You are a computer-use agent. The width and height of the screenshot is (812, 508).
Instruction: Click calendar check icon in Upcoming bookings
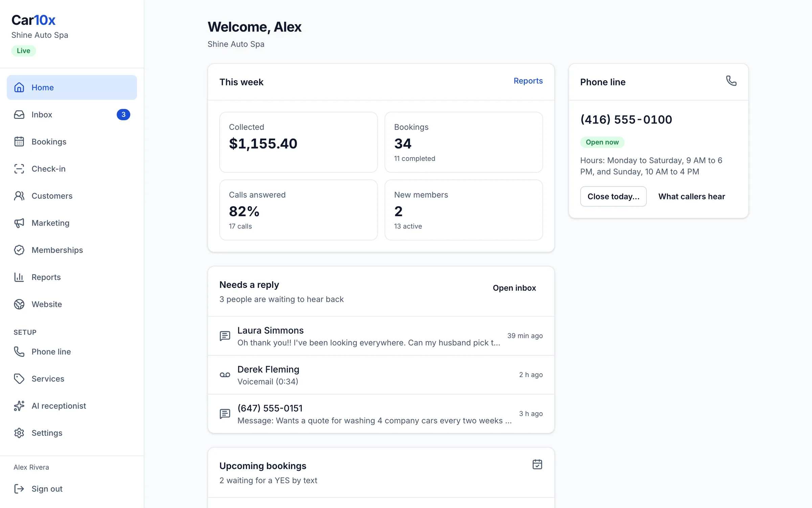[537, 464]
